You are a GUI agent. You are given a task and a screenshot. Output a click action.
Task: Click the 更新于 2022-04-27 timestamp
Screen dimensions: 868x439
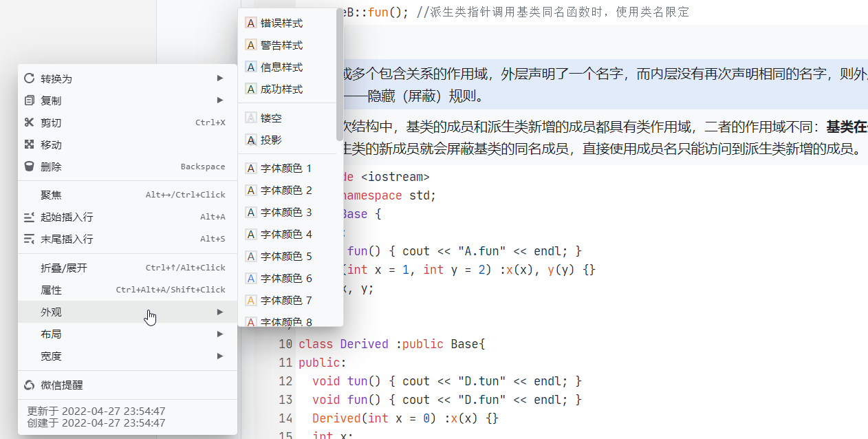point(96,411)
